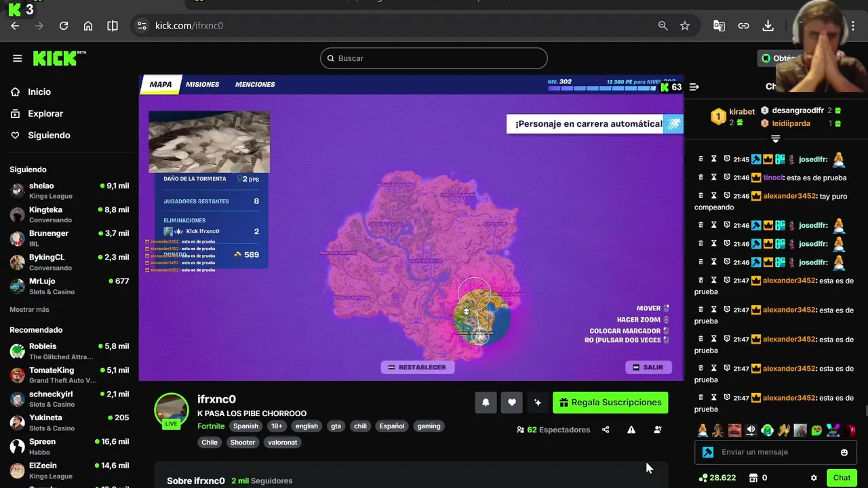Click the Buscar search field
This screenshot has height=488, width=868.
pos(433,58)
